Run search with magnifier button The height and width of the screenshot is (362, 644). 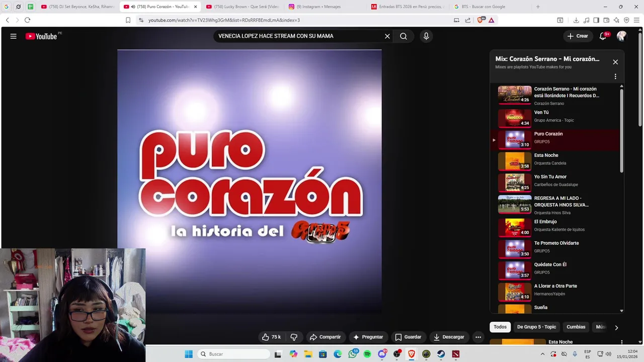404,36
